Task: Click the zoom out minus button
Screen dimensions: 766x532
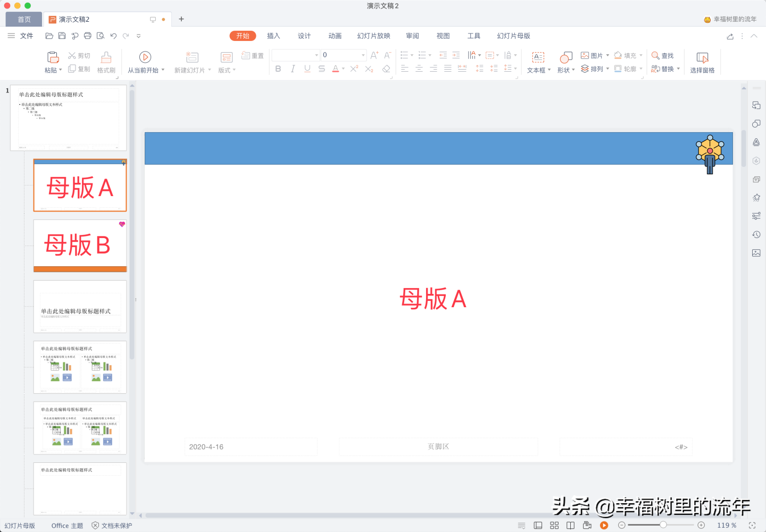Action: coord(622,525)
